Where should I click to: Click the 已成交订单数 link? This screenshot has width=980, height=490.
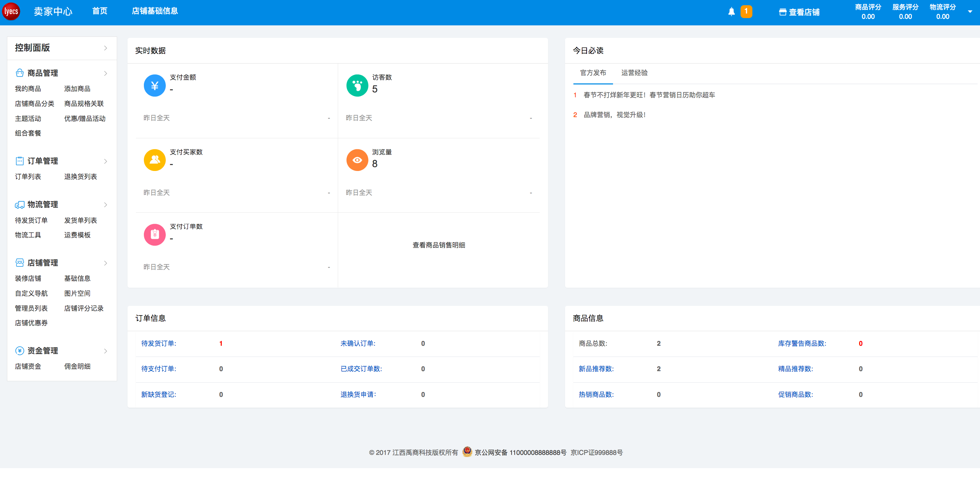(361, 369)
